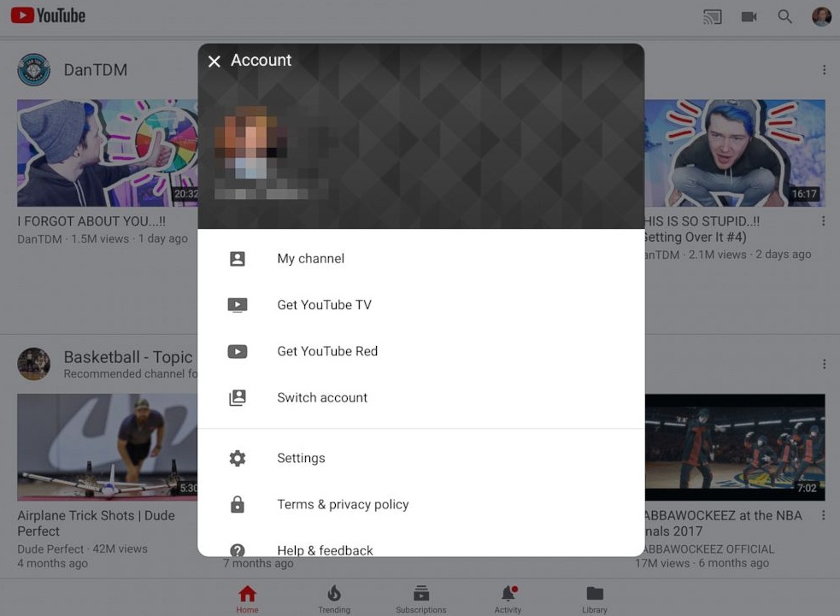Screen dimensions: 840x616
Task: Select Get YouTube TV option
Action: pyautogui.click(x=420, y=305)
